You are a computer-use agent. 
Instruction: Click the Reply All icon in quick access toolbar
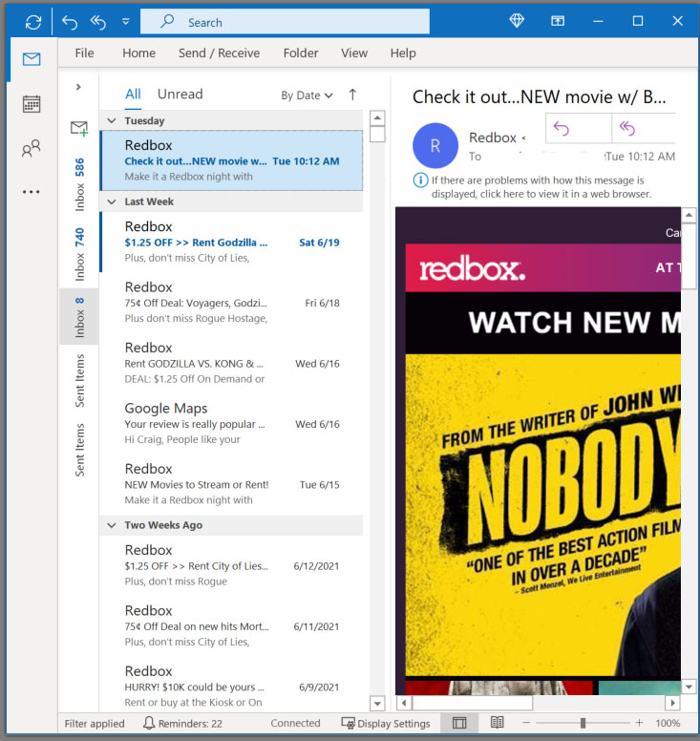(x=98, y=22)
